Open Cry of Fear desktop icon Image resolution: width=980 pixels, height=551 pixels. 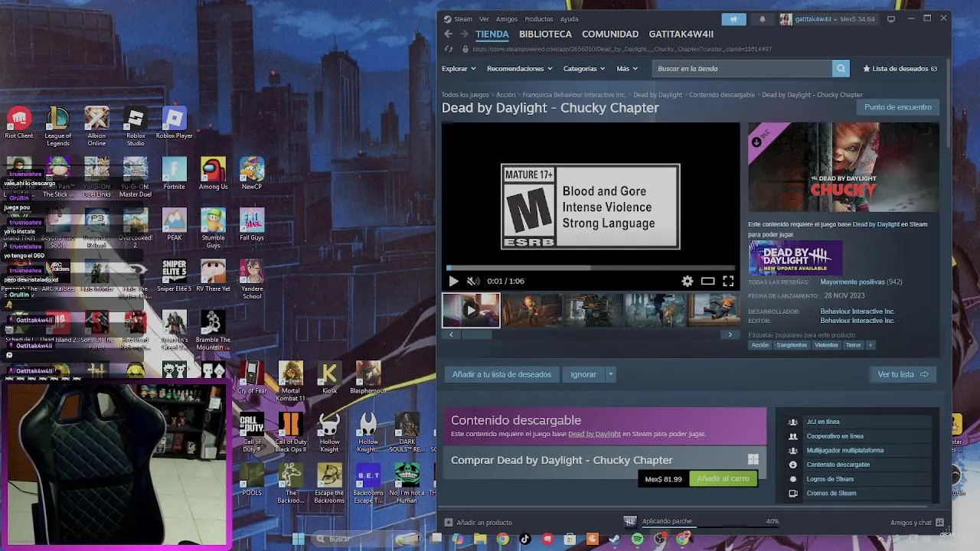click(x=252, y=378)
